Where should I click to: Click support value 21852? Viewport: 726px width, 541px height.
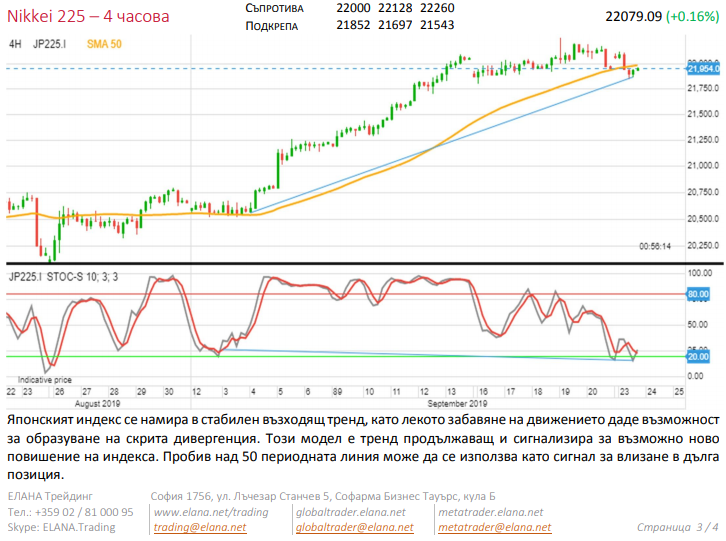353,25
